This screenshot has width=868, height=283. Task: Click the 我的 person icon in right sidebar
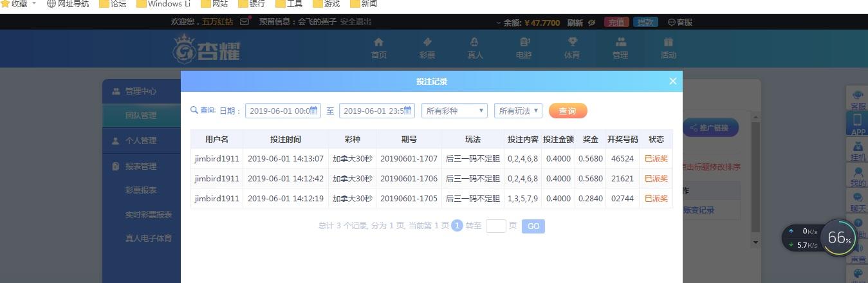858,172
